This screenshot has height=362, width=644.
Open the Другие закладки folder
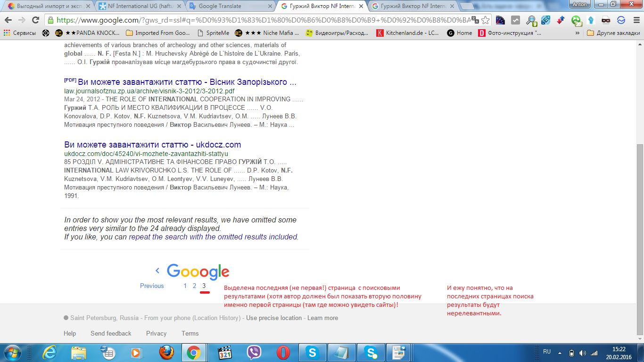(613, 33)
